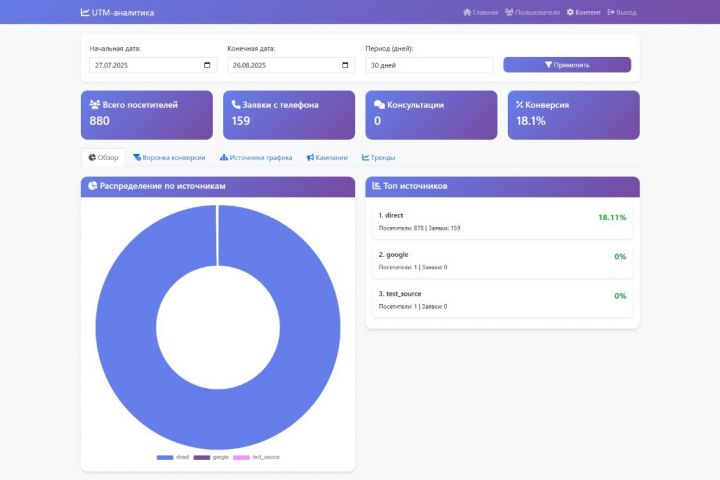Viewport: 720px width, 480px height.
Task: Focus the Конечная дата input 26.08.2025
Action: click(291, 65)
